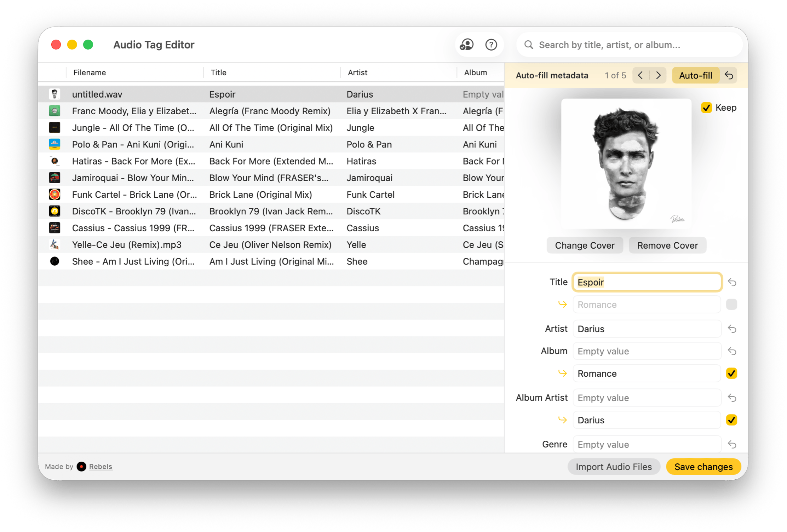Click the account/profile icon in toolbar
787x532 pixels.
point(466,45)
